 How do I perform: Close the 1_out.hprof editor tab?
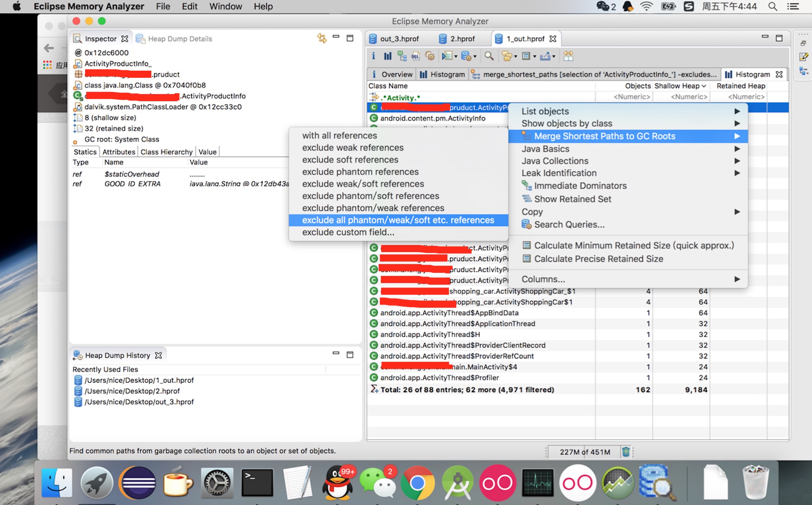(x=553, y=39)
